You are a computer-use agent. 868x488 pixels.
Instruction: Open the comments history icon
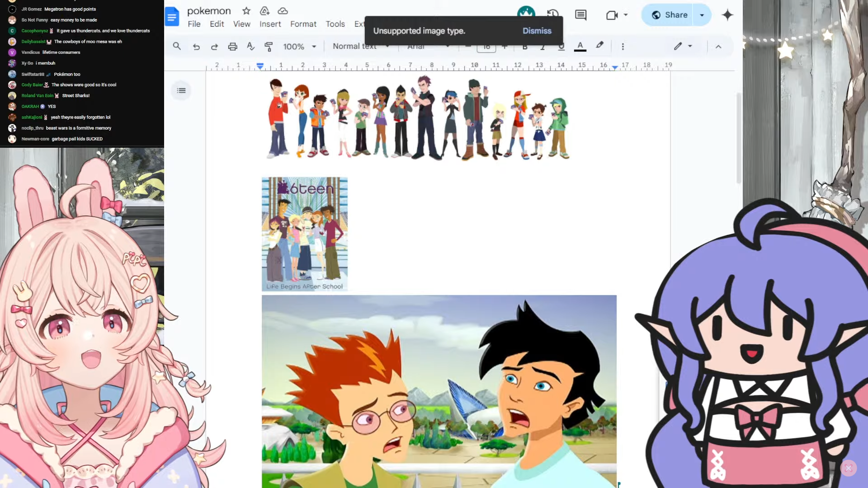[x=580, y=15]
